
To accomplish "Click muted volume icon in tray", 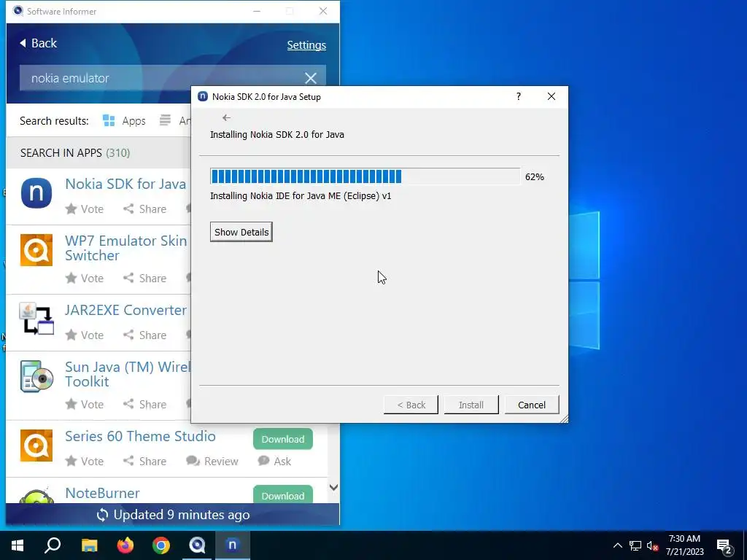I will [x=652, y=545].
